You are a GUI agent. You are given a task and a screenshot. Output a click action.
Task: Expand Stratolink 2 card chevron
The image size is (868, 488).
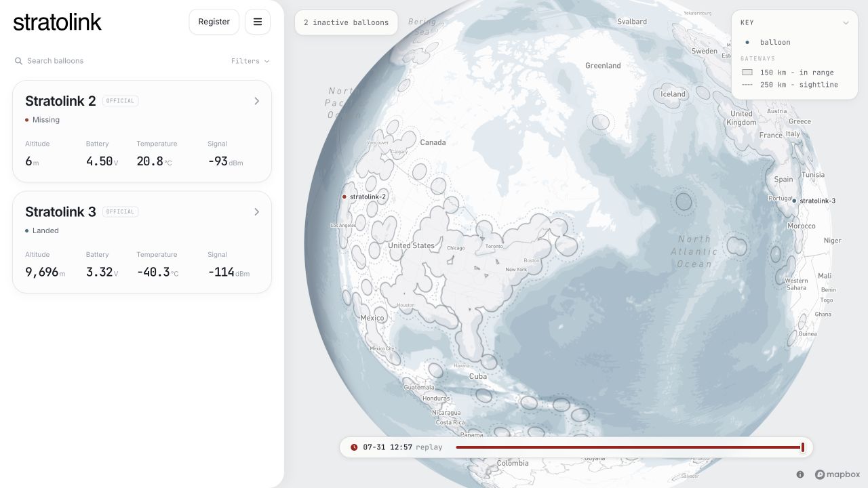tap(256, 101)
